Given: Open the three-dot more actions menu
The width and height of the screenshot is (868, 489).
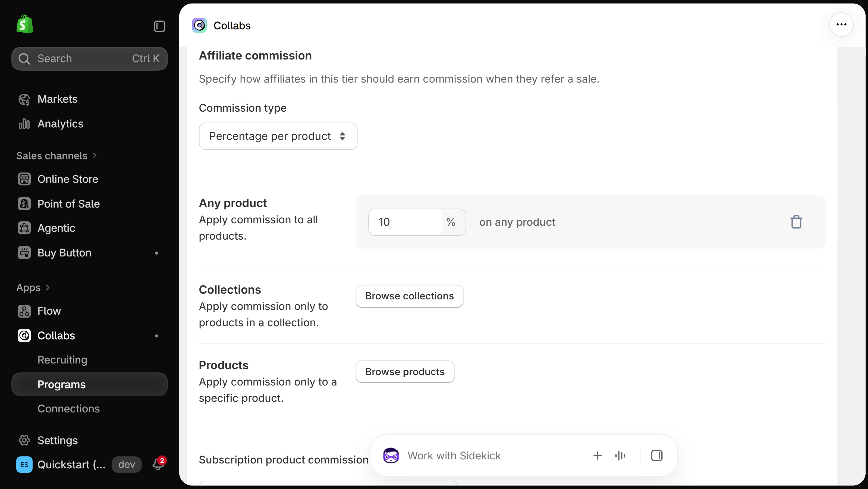Looking at the screenshot, I should click(841, 25).
